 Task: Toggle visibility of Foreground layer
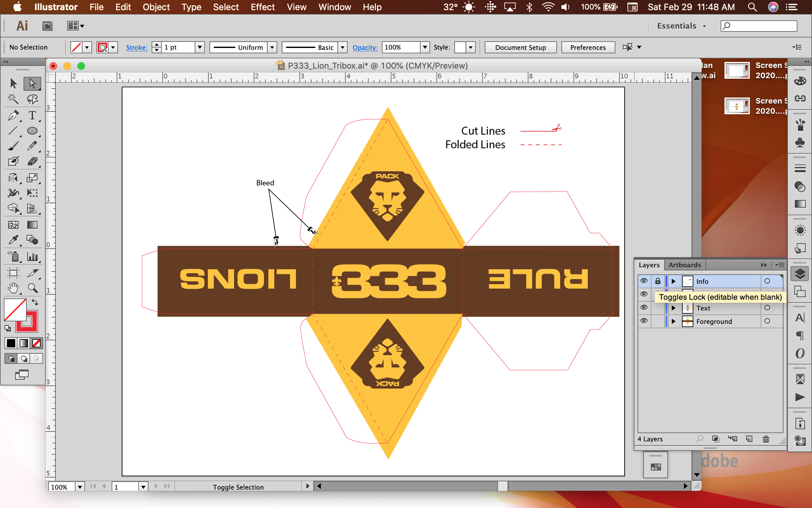(x=644, y=321)
